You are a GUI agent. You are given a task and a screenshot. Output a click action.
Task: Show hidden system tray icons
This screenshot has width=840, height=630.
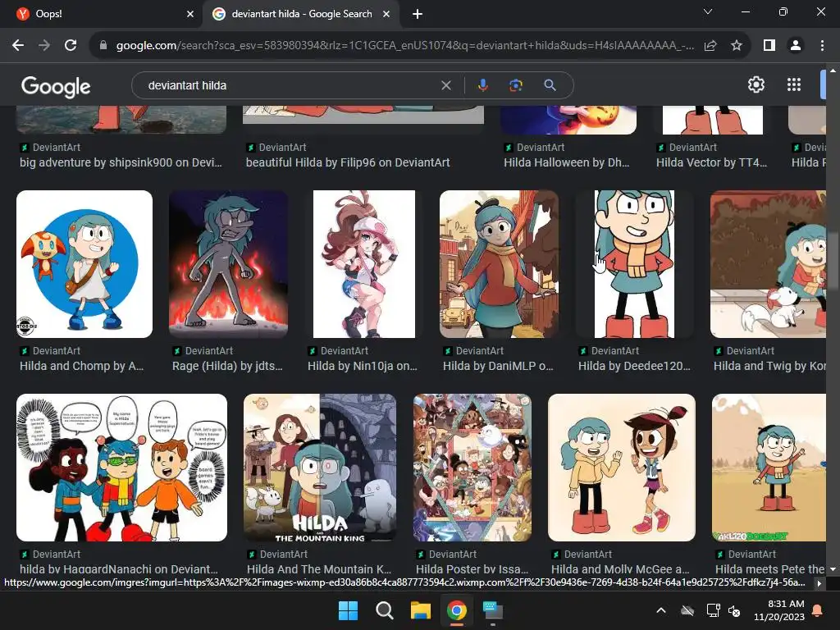coord(661,610)
